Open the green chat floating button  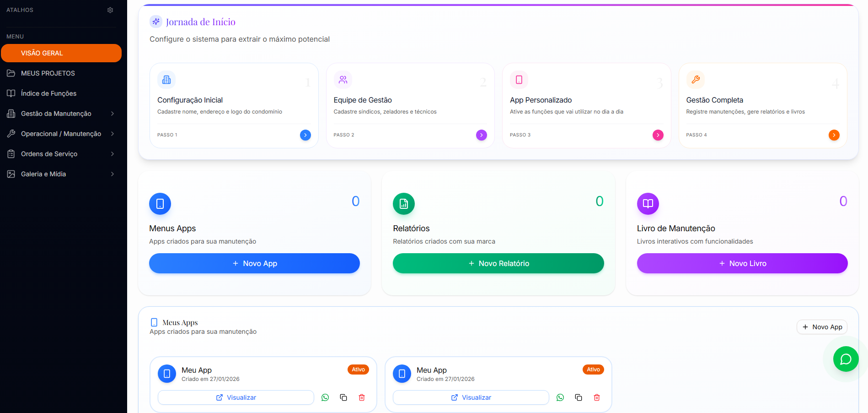click(846, 359)
